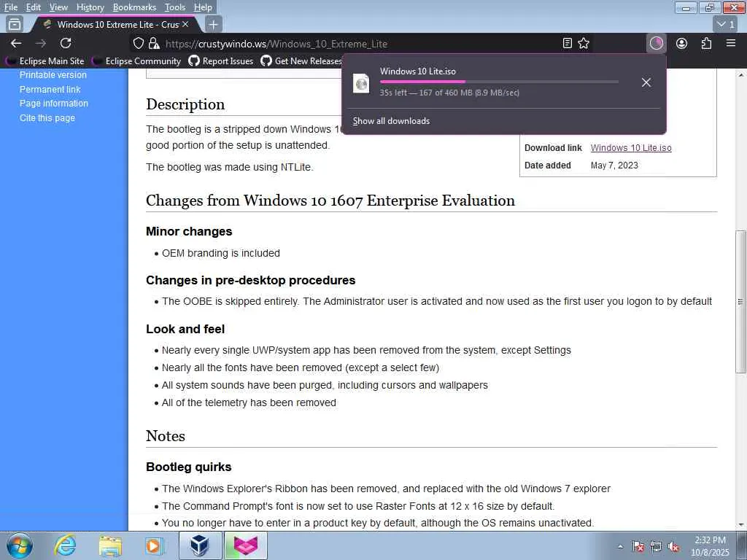This screenshot has height=560, width=747.
Task: Open Report Issues bookmark
Action: pos(220,61)
